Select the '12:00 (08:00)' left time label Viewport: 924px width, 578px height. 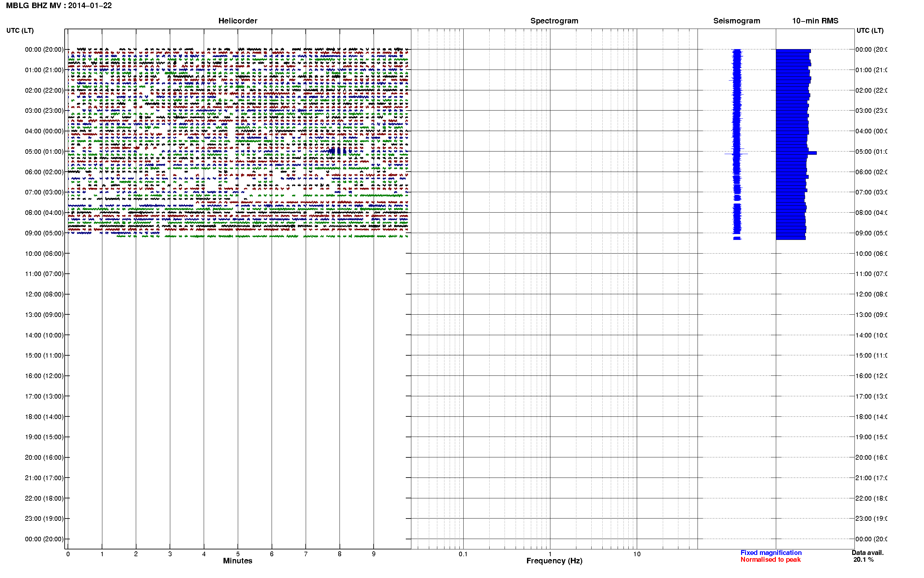pyautogui.click(x=44, y=294)
